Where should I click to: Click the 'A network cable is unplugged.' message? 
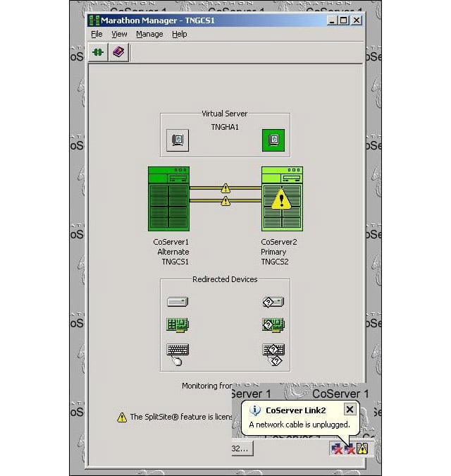[x=299, y=425]
